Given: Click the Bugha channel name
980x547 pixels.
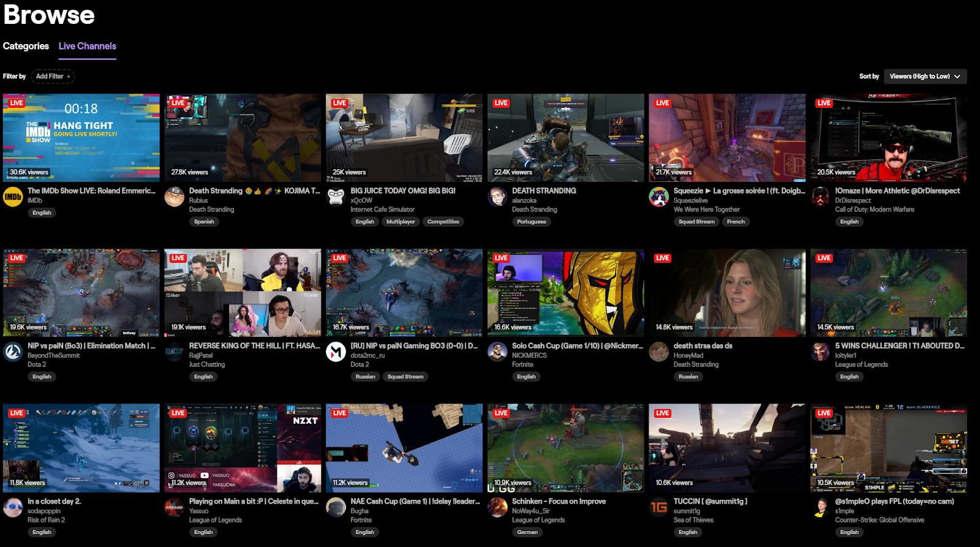Looking at the screenshot, I should (x=360, y=511).
